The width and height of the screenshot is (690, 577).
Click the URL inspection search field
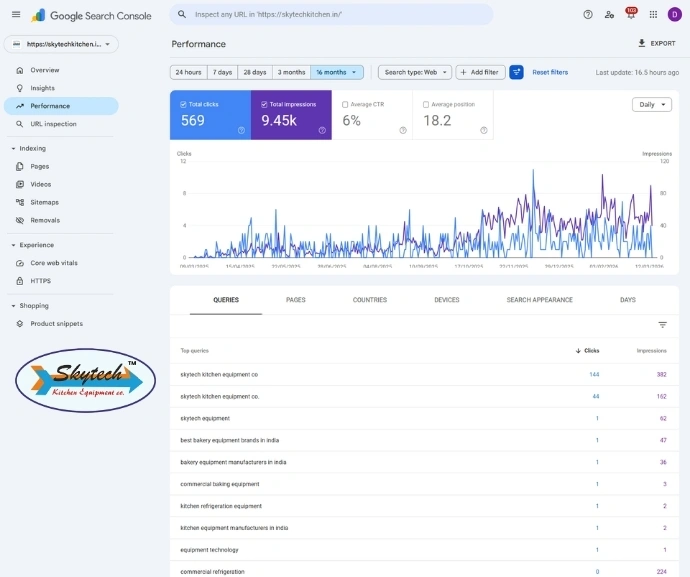[331, 14]
